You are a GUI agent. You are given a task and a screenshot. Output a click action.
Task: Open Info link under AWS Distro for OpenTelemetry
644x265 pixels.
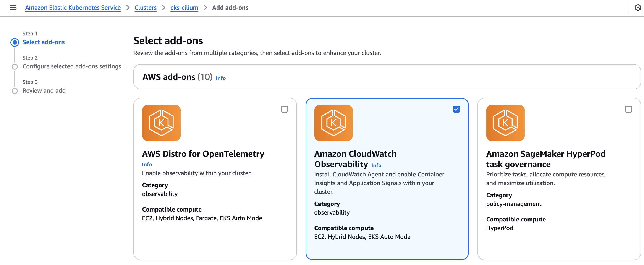(147, 164)
